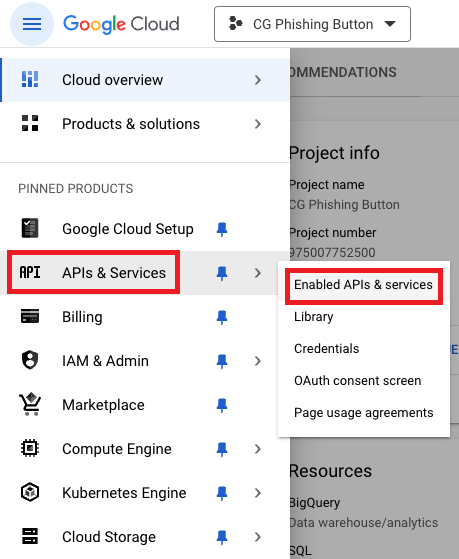459x559 pixels.
Task: Click the IAM & Admin shield icon
Action: pyautogui.click(x=30, y=360)
